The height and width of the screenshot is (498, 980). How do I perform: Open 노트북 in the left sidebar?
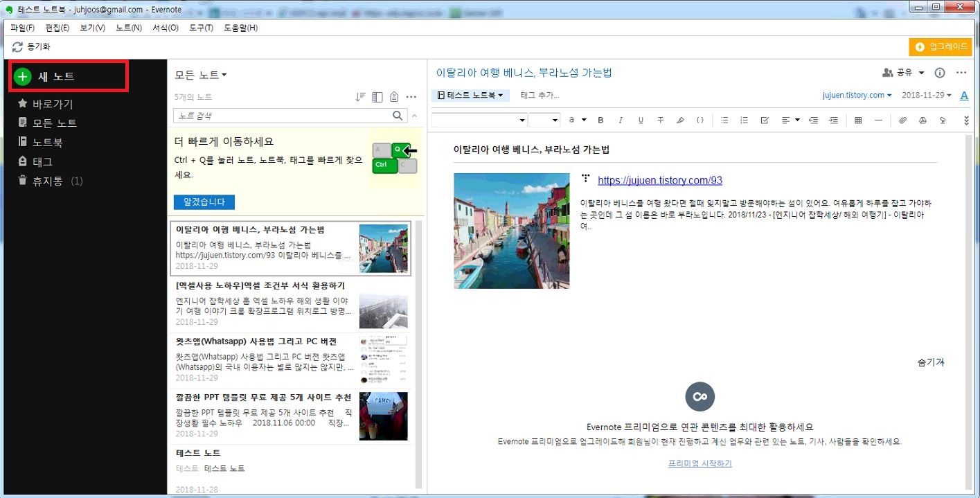pos(41,143)
